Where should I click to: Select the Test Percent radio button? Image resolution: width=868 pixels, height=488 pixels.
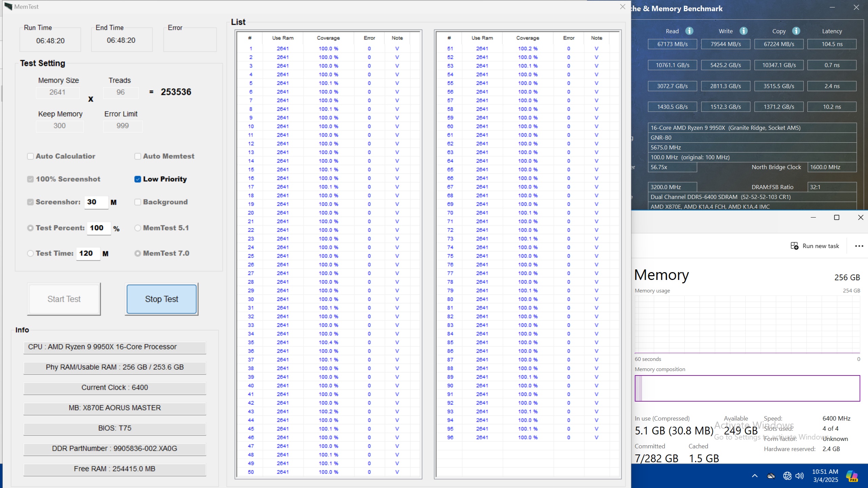pos(31,228)
